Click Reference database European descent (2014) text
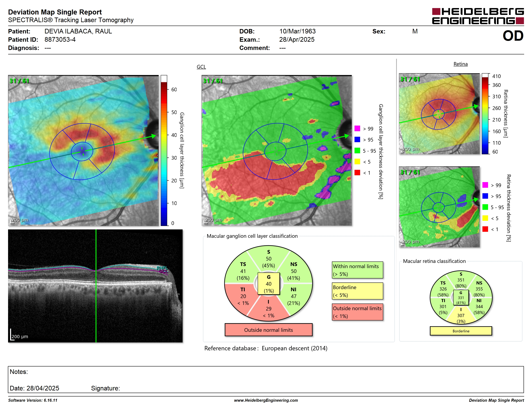This screenshot has height=411, width=532. [266, 348]
